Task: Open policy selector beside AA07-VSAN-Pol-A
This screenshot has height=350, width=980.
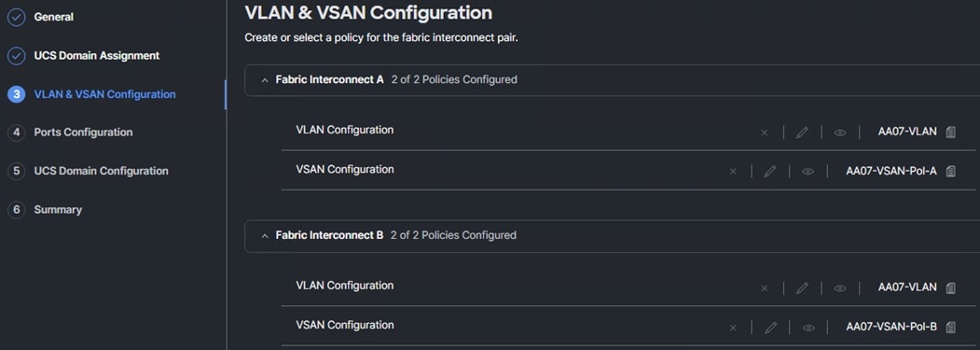Action: point(950,172)
